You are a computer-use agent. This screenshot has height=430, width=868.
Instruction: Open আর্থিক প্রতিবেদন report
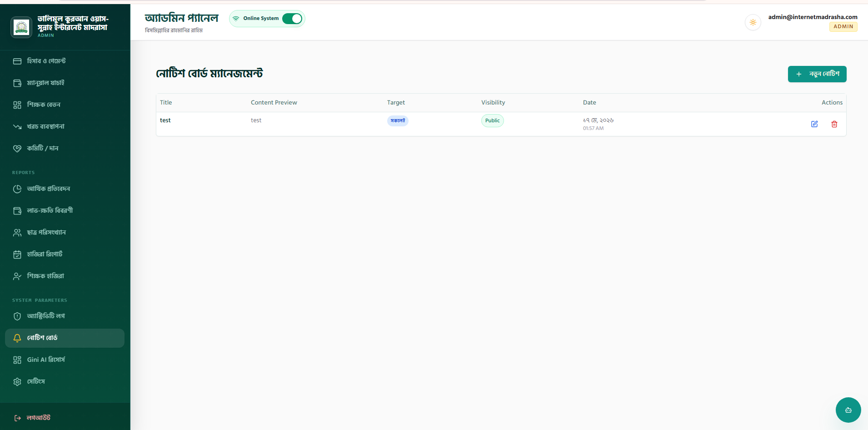[65, 189]
